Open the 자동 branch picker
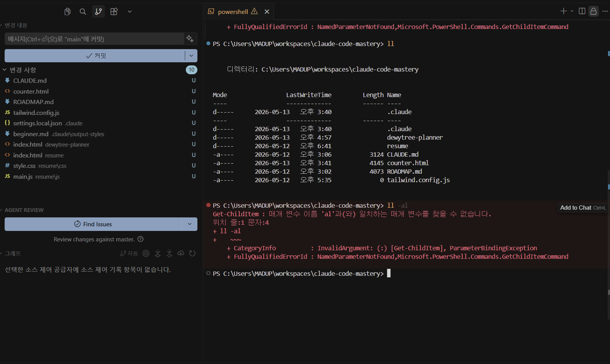The width and height of the screenshot is (610, 364). click(129, 253)
